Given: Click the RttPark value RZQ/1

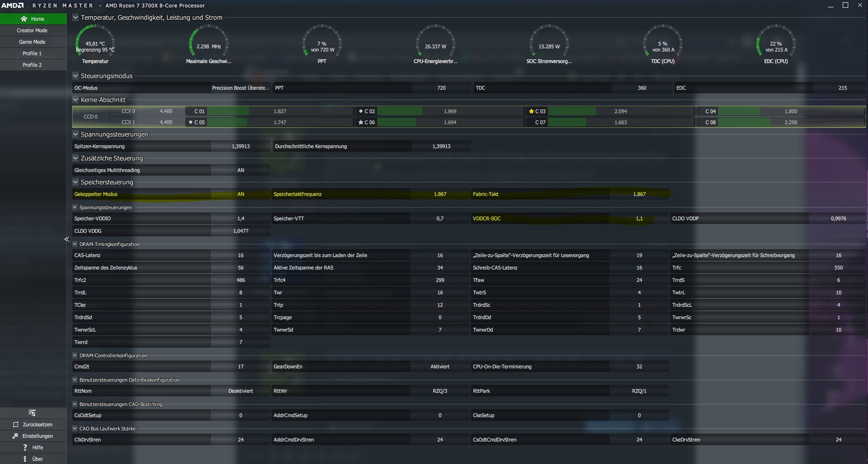Looking at the screenshot, I should 639,391.
